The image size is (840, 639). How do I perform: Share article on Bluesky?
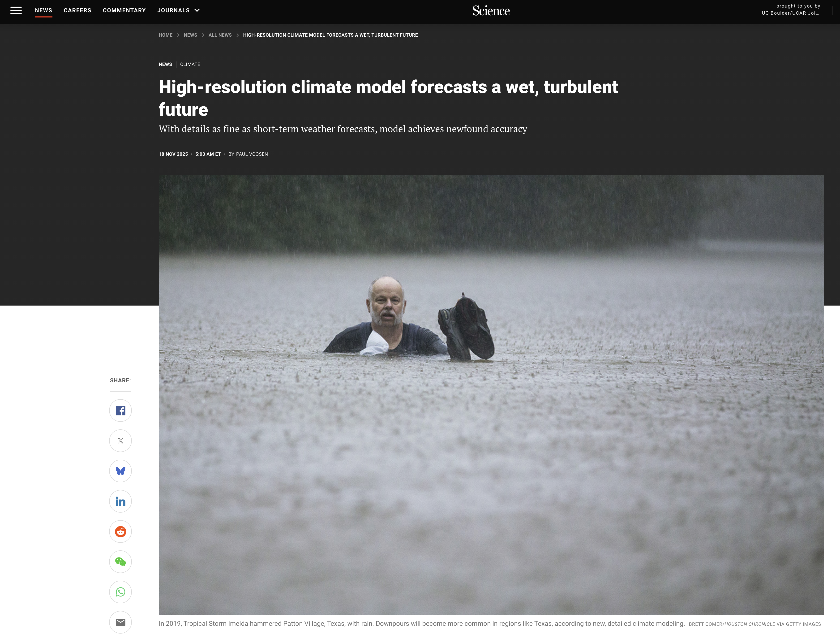click(120, 471)
